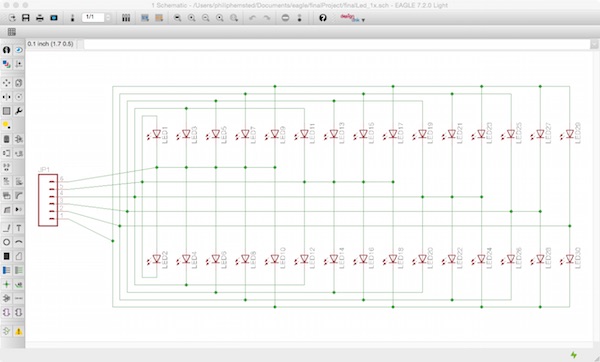The height and width of the screenshot is (362, 600).
Task: Click the Zoom to fit magnifier icon
Action: tap(178, 18)
